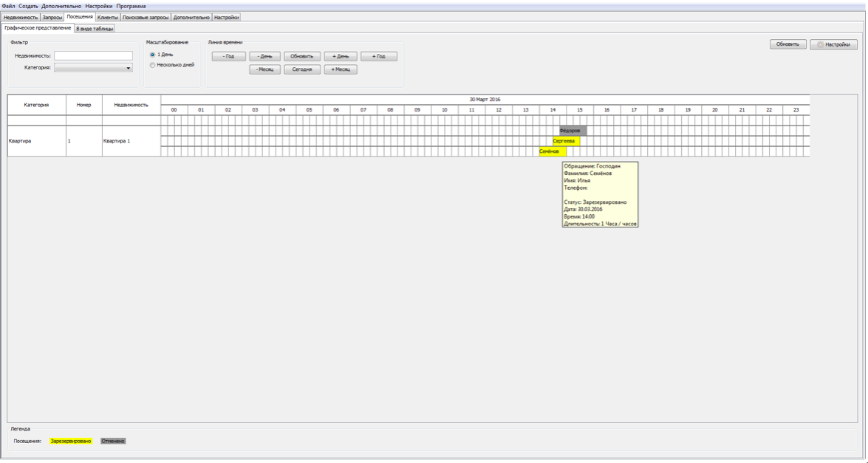Select the Посещения tab
The height and width of the screenshot is (463, 868).
pos(80,16)
